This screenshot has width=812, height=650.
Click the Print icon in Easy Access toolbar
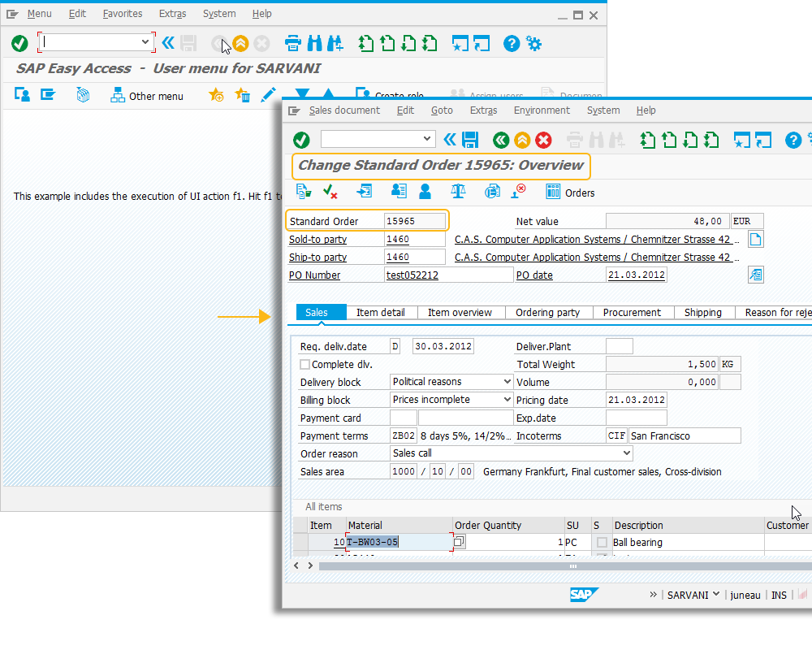tap(292, 43)
